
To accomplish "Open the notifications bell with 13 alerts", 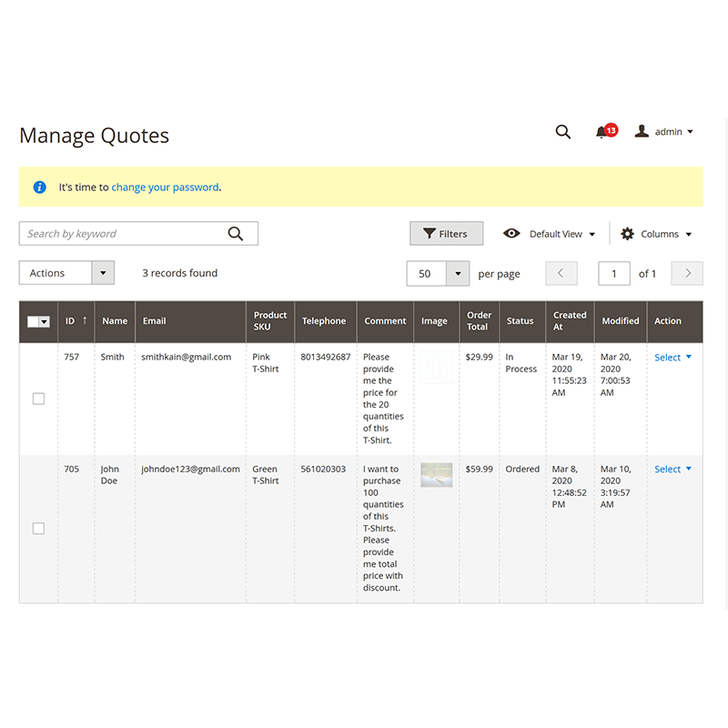I will (x=602, y=132).
